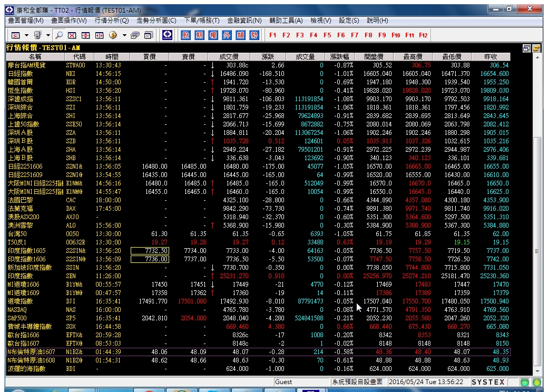548x392 pixels.
Task: Click the gold dollar coin toolbar icon
Action: 113,35
